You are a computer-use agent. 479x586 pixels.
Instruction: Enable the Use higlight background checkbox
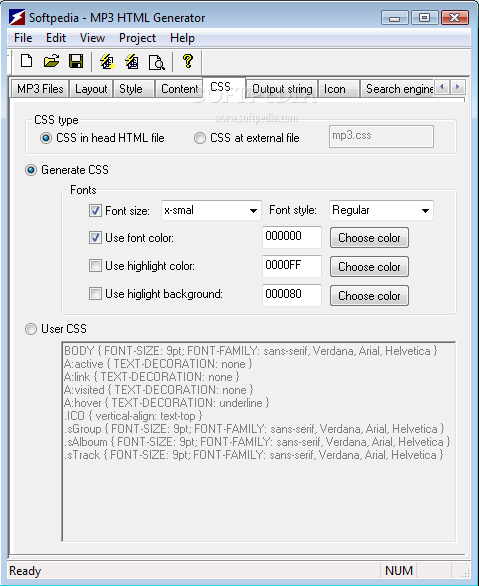pos(95,294)
